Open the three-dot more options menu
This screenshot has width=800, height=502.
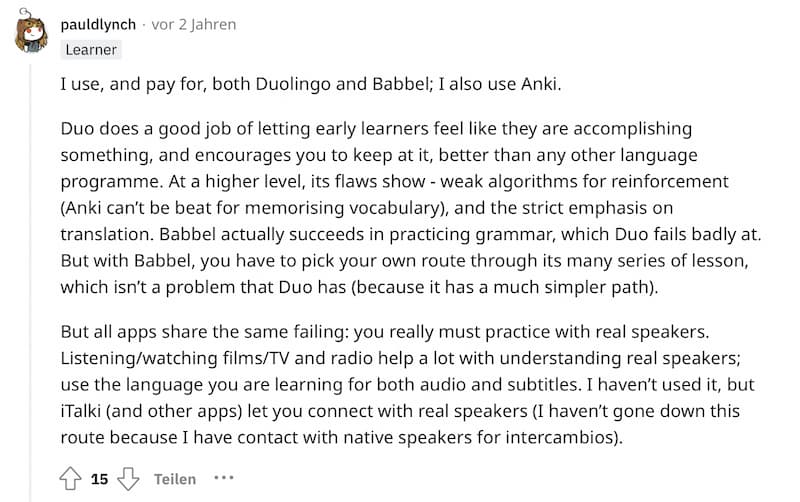pyautogui.click(x=224, y=478)
